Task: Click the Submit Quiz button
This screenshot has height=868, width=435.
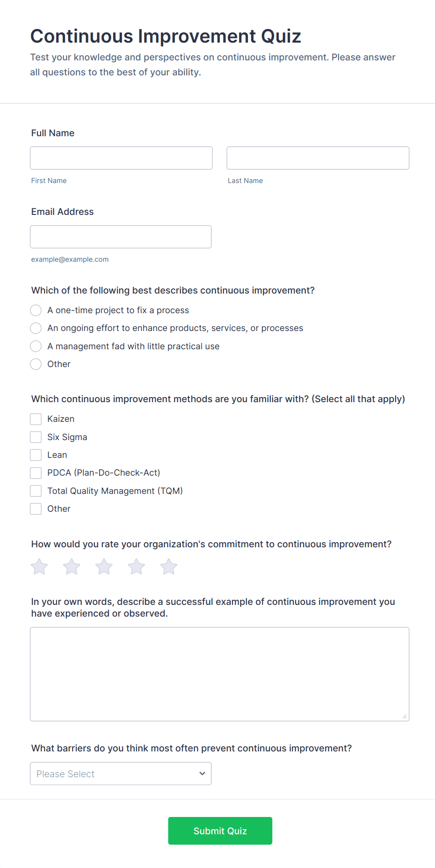Action: pyautogui.click(x=220, y=831)
